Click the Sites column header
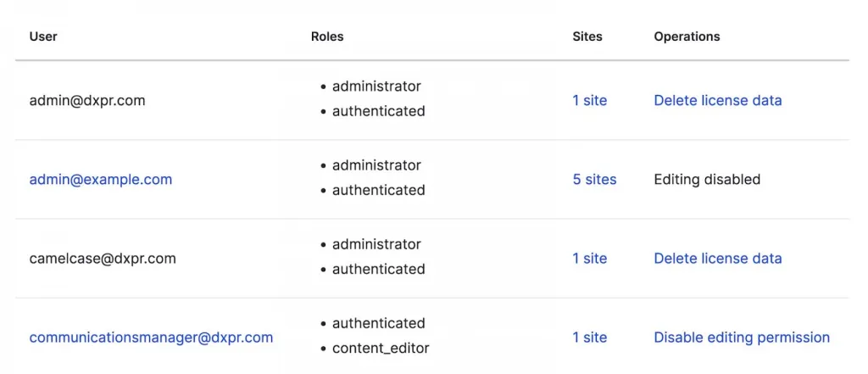Image resolution: width=868 pixels, height=374 pixels. coord(587,36)
